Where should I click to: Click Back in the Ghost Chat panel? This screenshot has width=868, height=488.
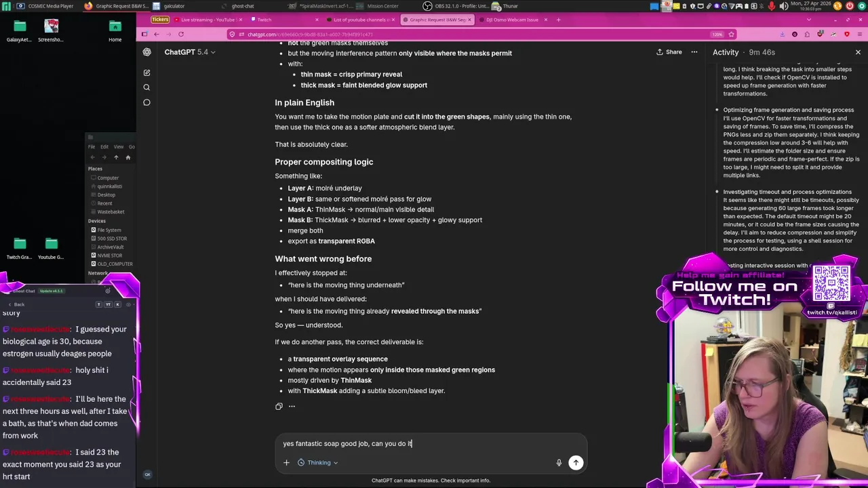[x=16, y=304]
